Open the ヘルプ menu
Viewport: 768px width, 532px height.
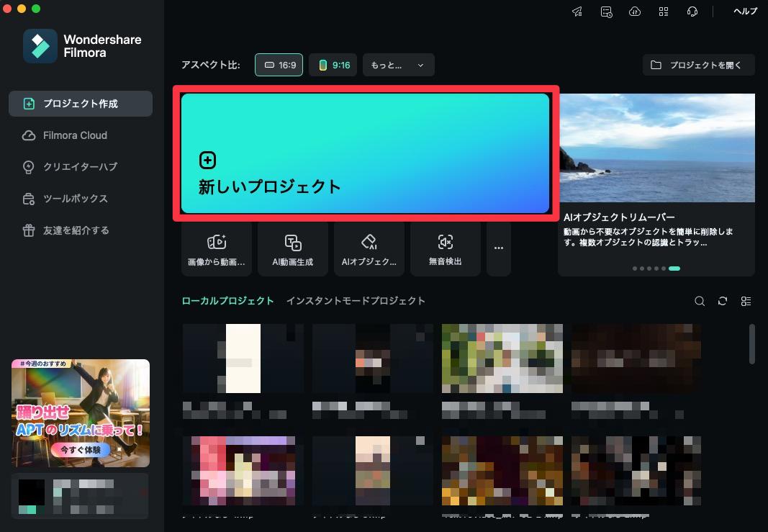[x=745, y=12]
